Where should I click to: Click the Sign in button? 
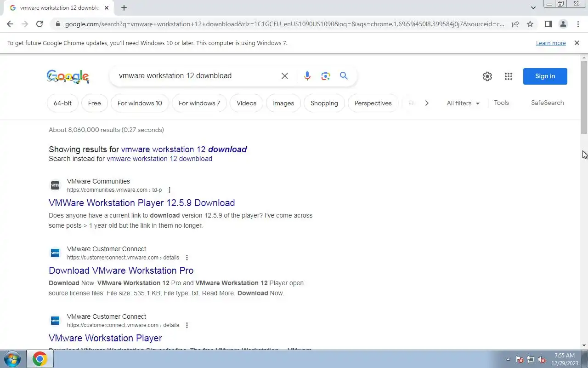tap(545, 76)
